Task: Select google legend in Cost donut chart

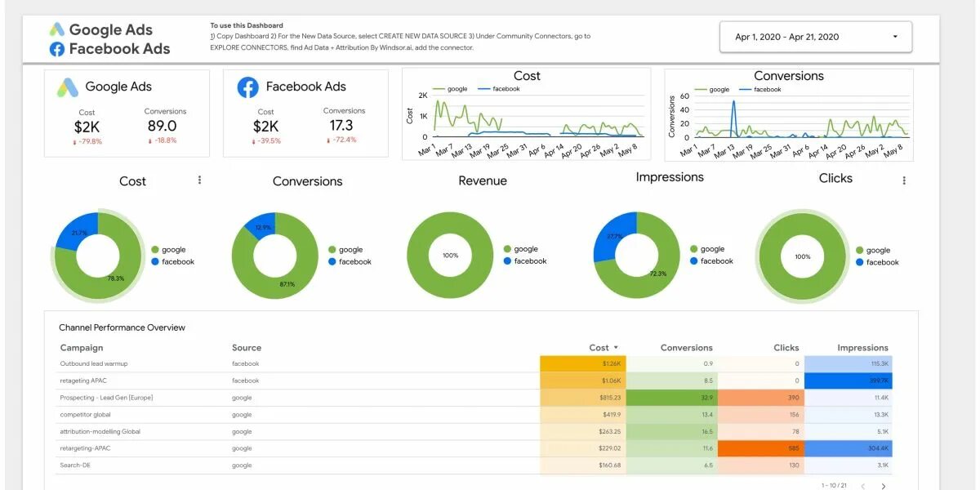Action: click(x=168, y=250)
